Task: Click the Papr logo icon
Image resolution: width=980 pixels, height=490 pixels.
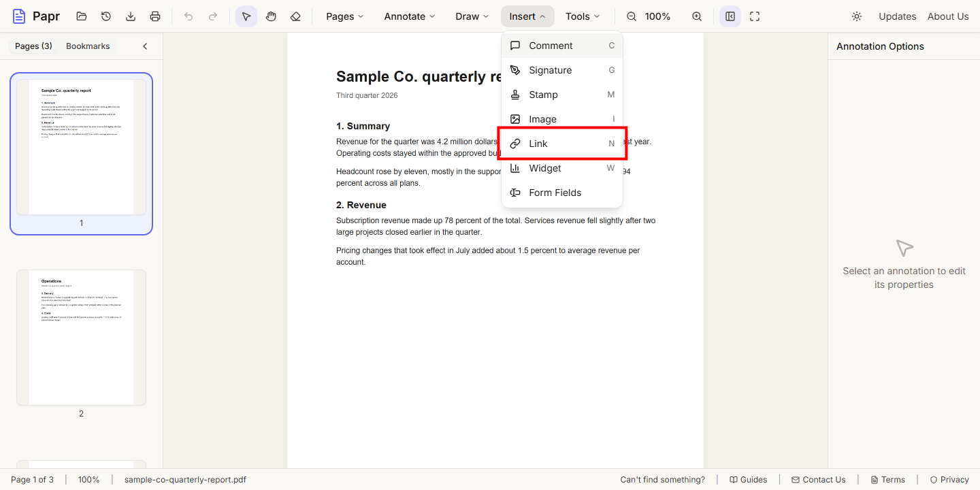Action: [x=19, y=16]
